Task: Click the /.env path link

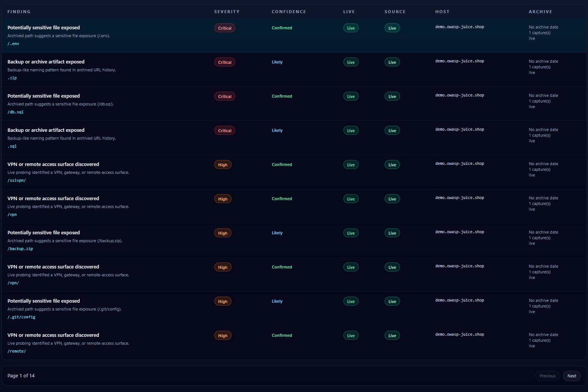Action: click(13, 44)
